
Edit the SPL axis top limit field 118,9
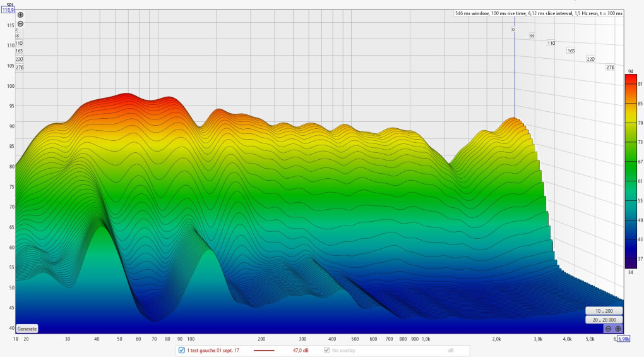click(x=8, y=10)
